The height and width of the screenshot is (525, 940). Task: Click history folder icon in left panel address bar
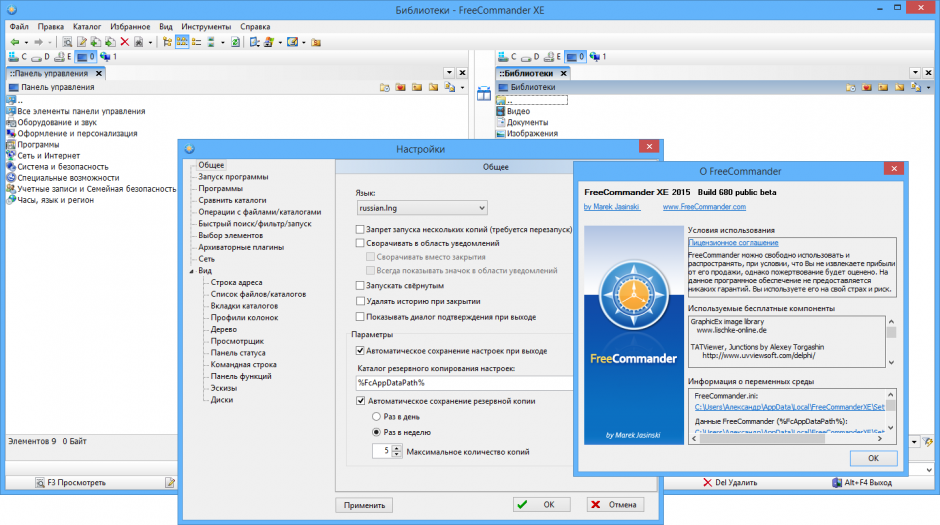(385, 88)
